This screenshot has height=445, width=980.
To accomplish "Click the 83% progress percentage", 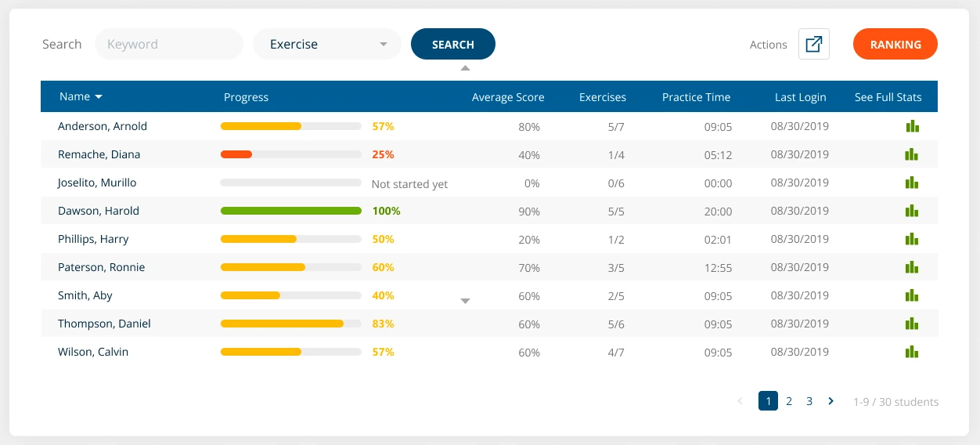I will pyautogui.click(x=383, y=324).
